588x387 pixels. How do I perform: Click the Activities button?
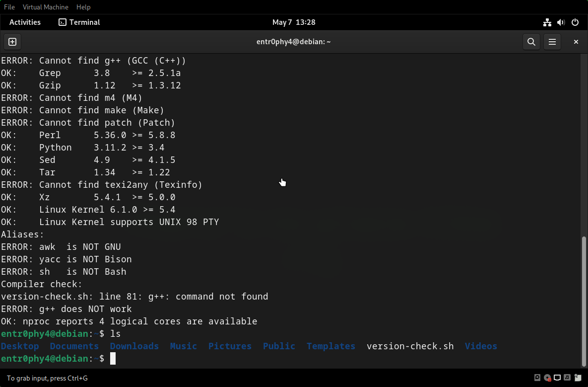point(25,22)
